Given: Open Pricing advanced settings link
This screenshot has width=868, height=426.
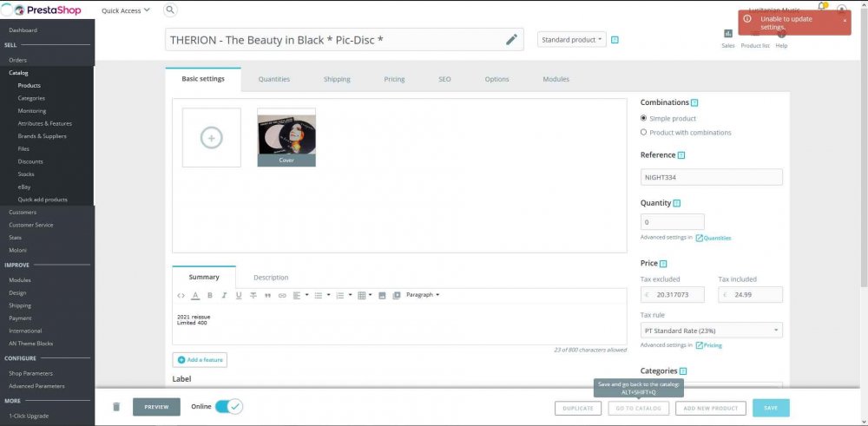Looking at the screenshot, I should point(708,345).
